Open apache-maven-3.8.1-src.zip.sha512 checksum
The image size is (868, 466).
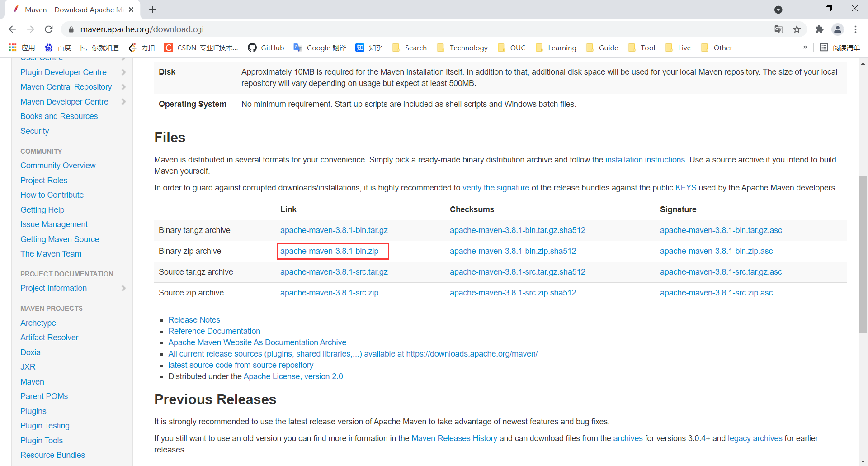point(513,293)
